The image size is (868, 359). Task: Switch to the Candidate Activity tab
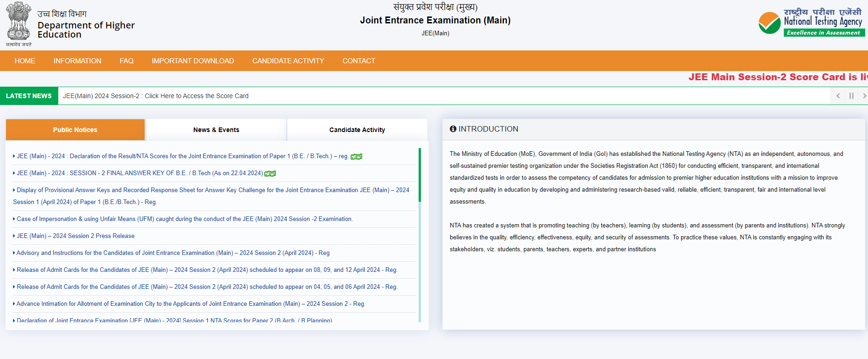[x=357, y=130]
